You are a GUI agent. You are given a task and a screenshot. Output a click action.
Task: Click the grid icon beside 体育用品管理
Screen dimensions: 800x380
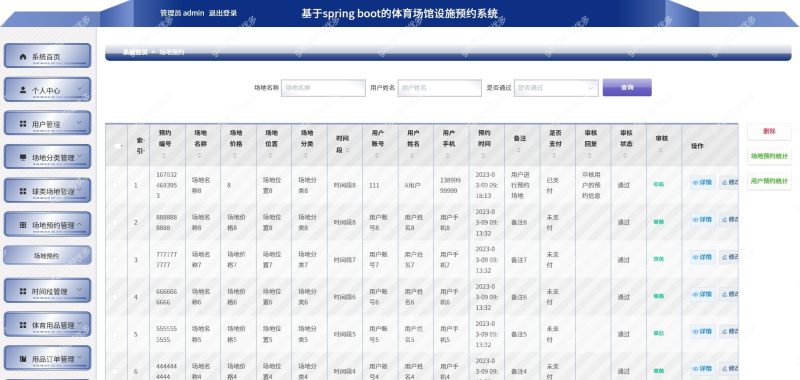[23, 325]
